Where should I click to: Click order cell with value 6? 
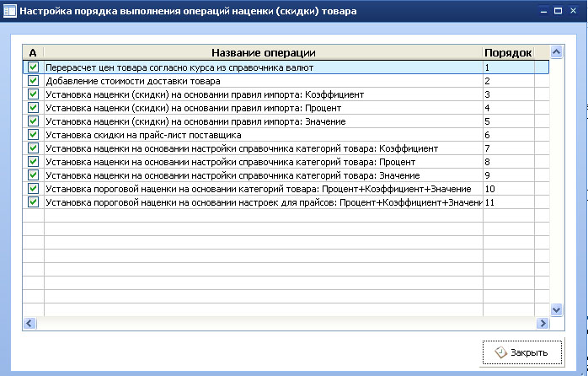coord(509,135)
